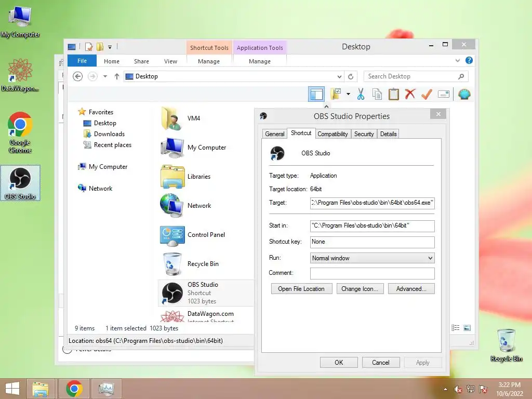Click the quick access Properties icon
This screenshot has height=399, width=532.
89,47
